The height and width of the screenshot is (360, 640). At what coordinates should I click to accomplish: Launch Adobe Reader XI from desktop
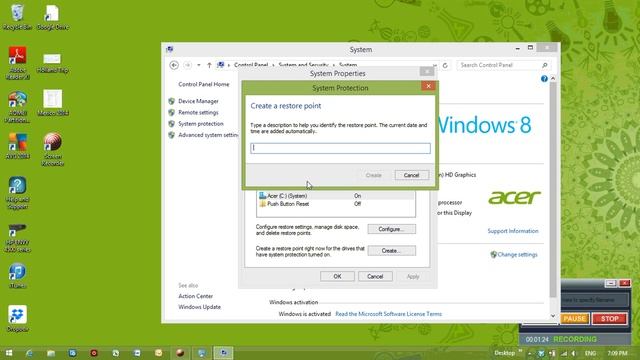pos(18,62)
